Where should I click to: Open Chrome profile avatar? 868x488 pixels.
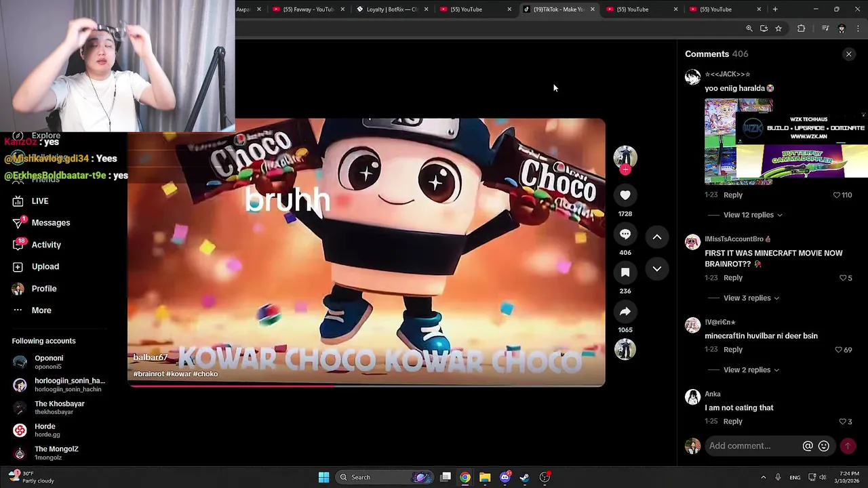[x=842, y=28]
